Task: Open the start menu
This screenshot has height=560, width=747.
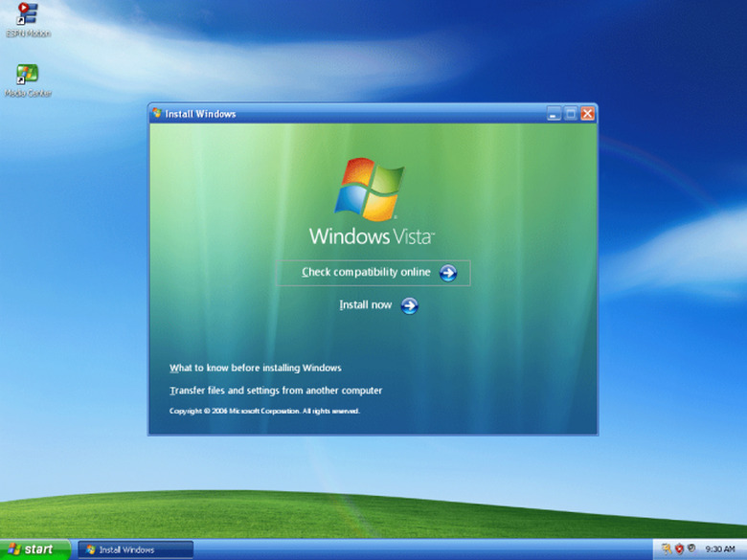Action: pyautogui.click(x=35, y=549)
